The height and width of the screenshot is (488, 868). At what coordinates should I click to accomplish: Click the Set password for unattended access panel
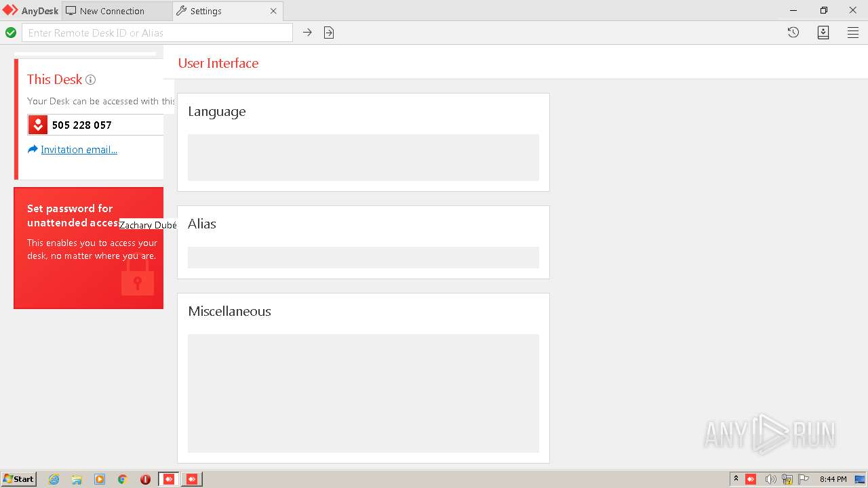[89, 248]
